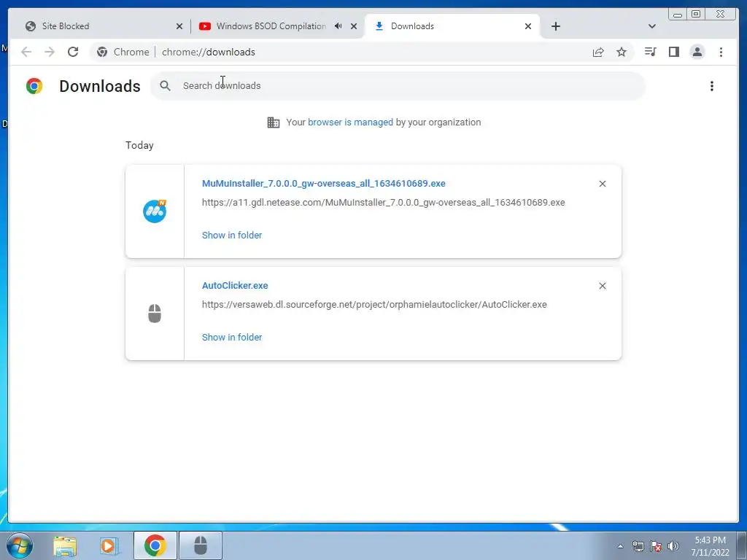Click the Chrome taskbar button
Viewport: 747px width, 560px height.
[155, 545]
